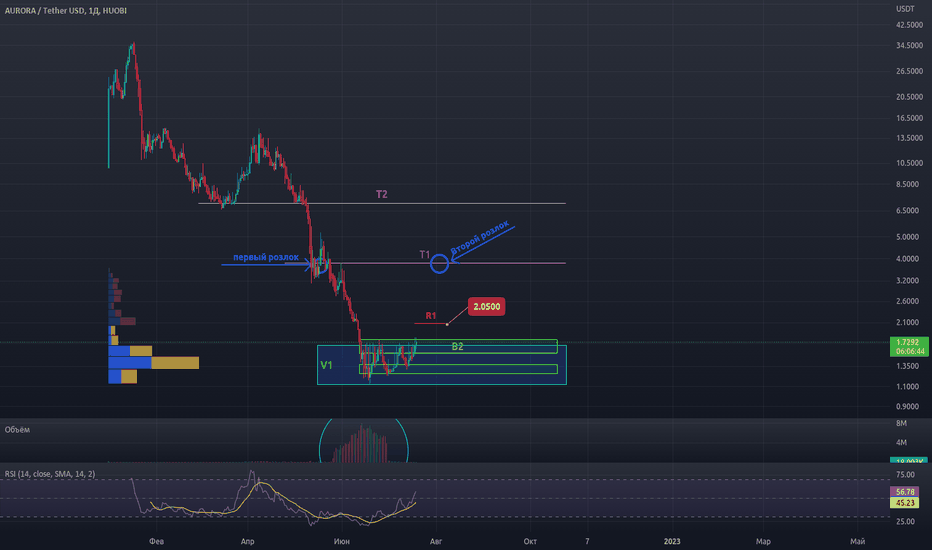Select the 26.5000 price axis label
The image size is (932, 550).
pyautogui.click(x=909, y=71)
